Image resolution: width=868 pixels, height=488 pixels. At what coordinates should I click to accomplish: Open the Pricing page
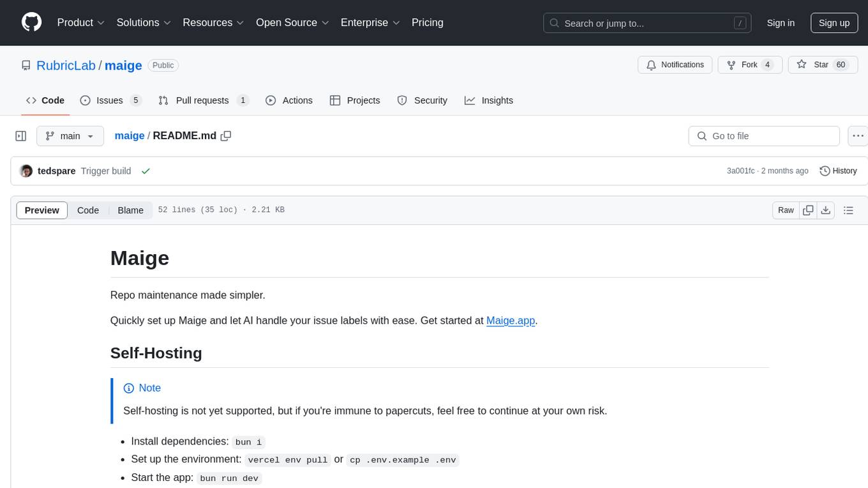(x=428, y=22)
